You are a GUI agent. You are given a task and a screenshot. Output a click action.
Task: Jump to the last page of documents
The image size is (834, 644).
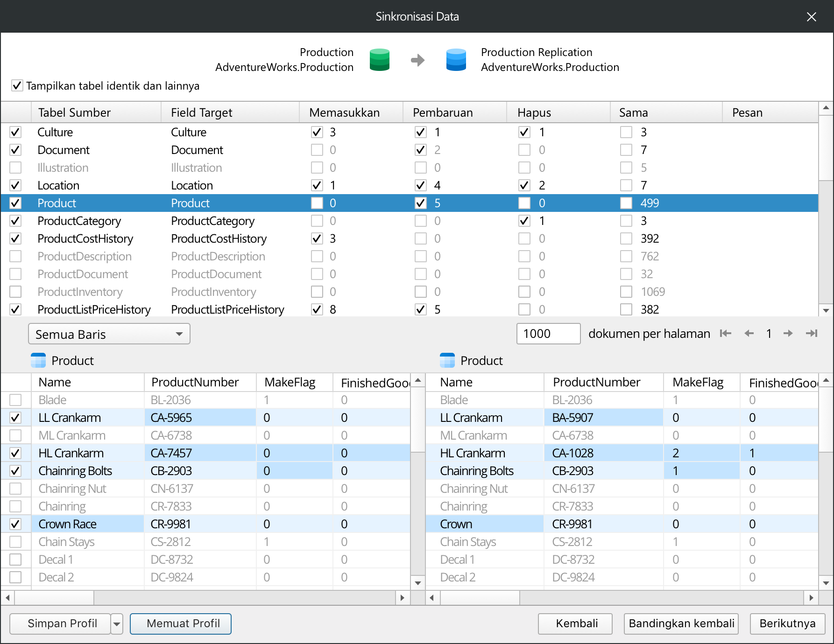812,333
